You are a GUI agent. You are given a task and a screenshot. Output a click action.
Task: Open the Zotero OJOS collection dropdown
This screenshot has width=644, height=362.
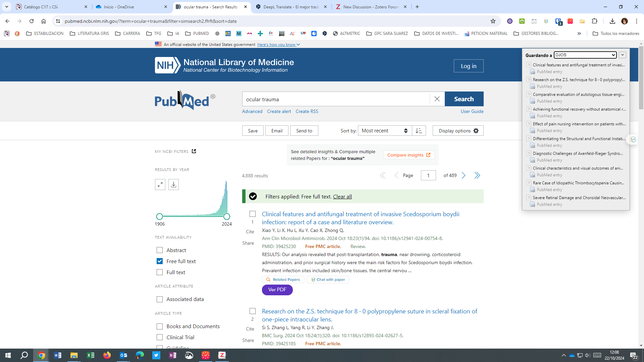[x=585, y=55]
